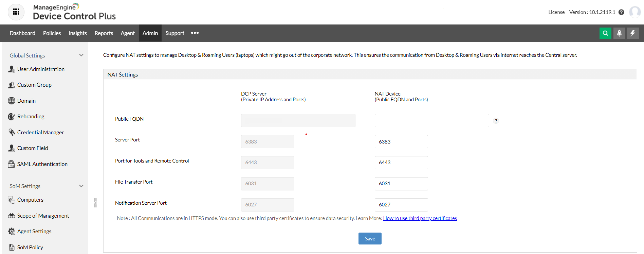Open the Reports tab
This screenshot has height=254, width=644.
104,33
